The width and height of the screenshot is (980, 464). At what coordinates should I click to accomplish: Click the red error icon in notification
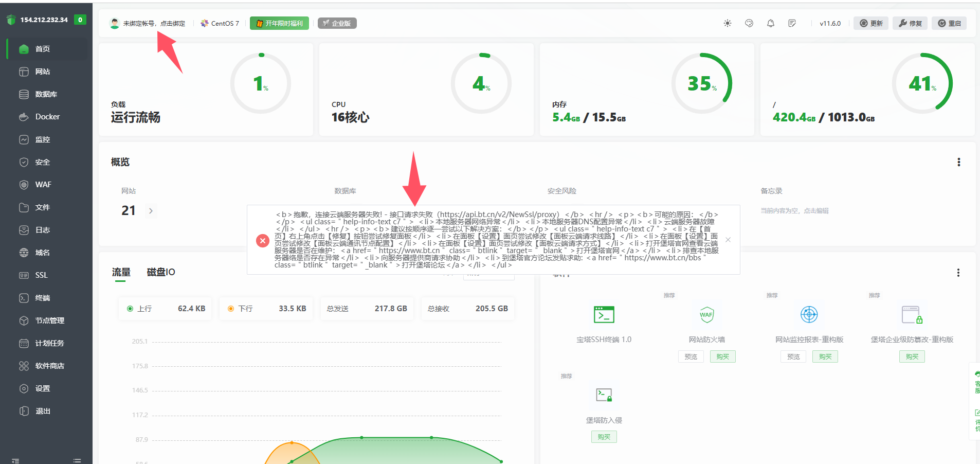(x=263, y=240)
